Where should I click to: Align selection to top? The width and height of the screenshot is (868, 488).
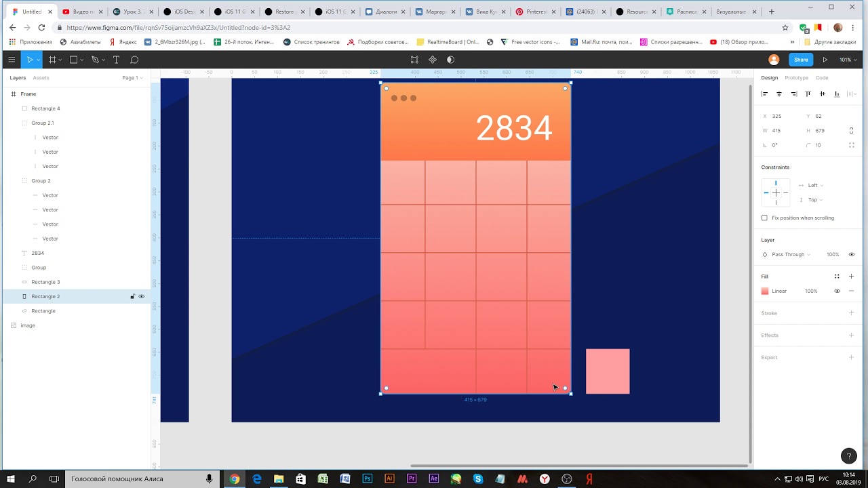pos(808,94)
